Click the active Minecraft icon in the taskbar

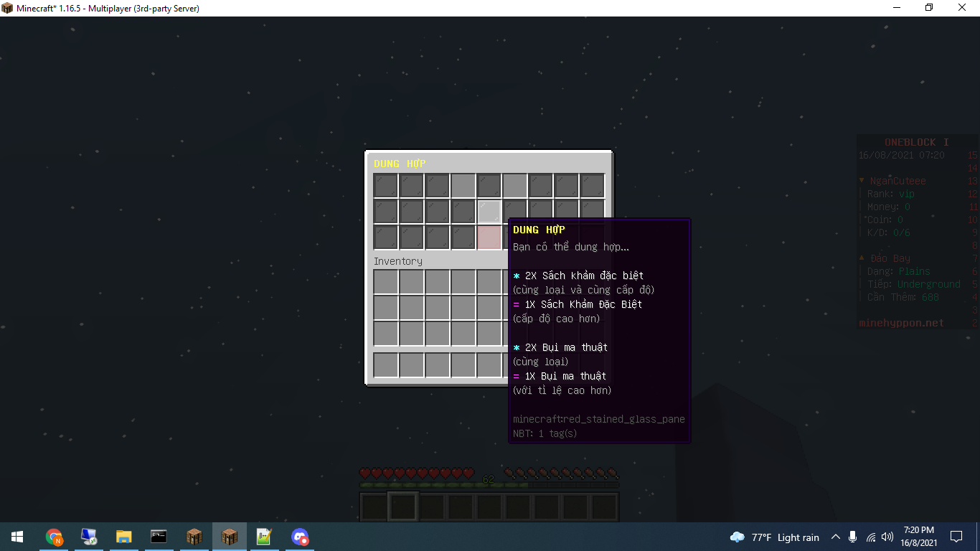[229, 537]
